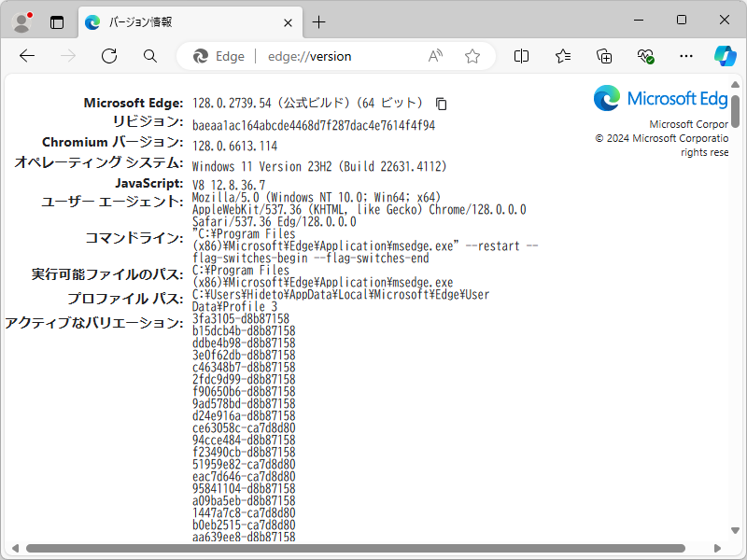Image resolution: width=747 pixels, height=560 pixels.
Task: Open the toolbar search
Action: pyautogui.click(x=149, y=56)
